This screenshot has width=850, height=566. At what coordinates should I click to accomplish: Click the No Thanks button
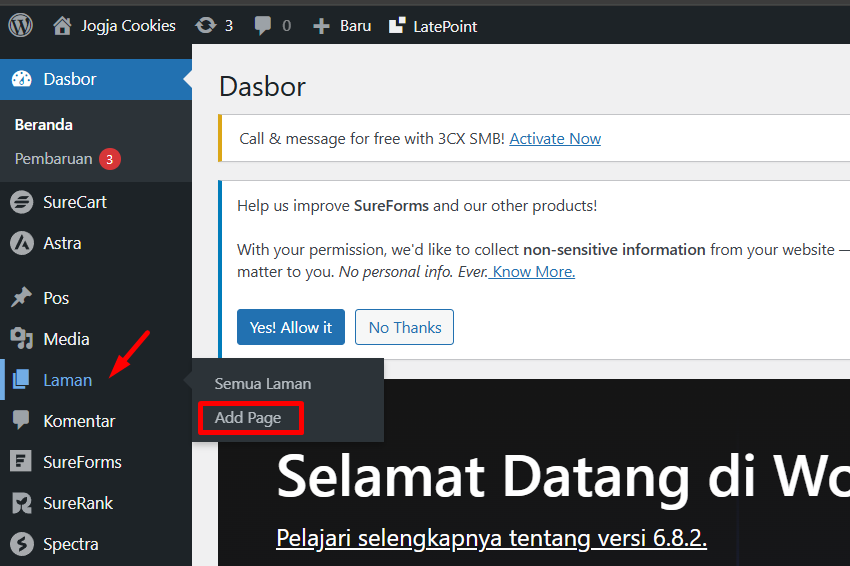pyautogui.click(x=404, y=327)
